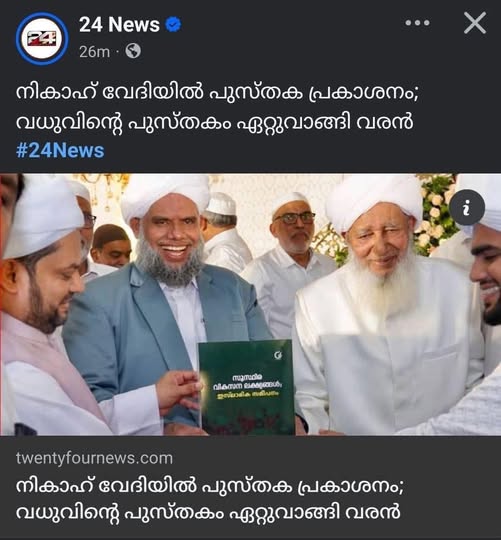Screen dimensions: 501x540
Task: Open the article headline below the image
Action: 209,499
